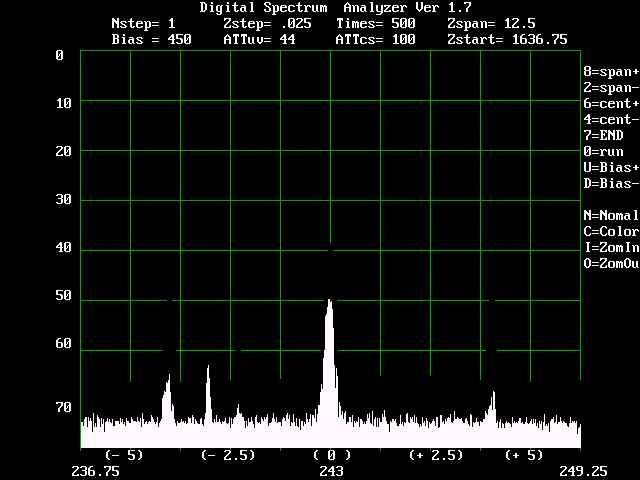Choose the '4=cent-' command
Screen dimensions: 640x480
[611, 120]
